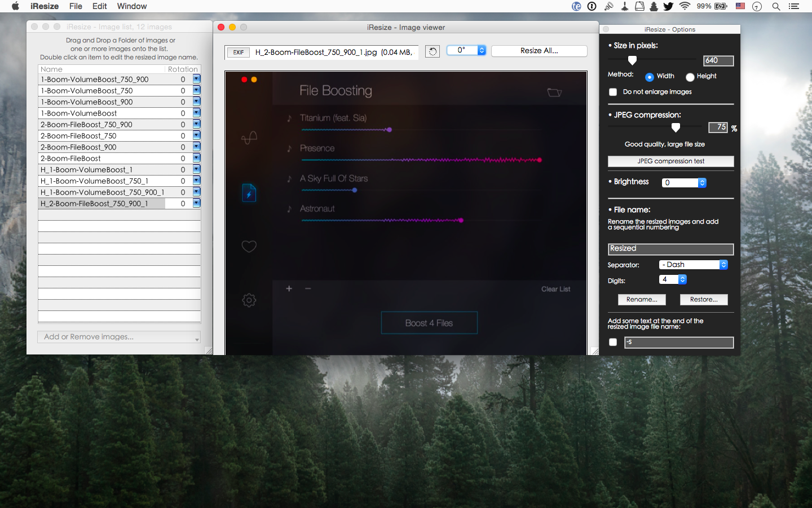
Task: Select the Width method radio button
Action: coord(650,77)
